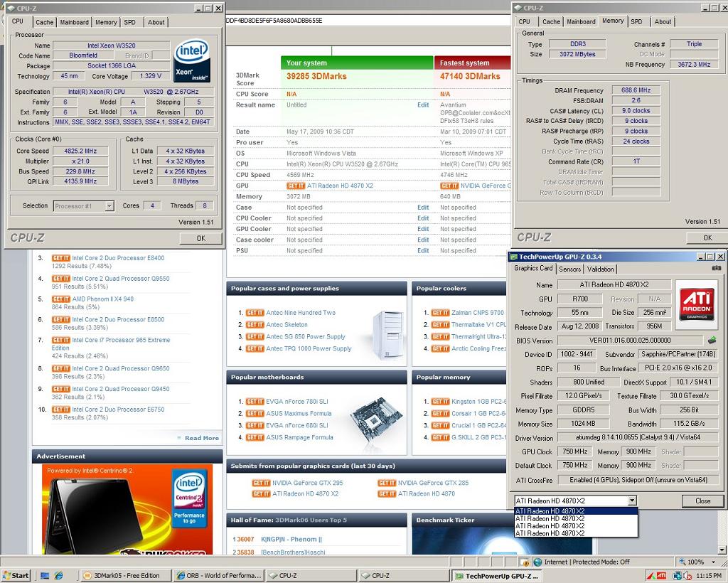Viewport: 728px width, 583px height.
Task: Click the GPU-Z title bar application icon
Action: [513, 257]
